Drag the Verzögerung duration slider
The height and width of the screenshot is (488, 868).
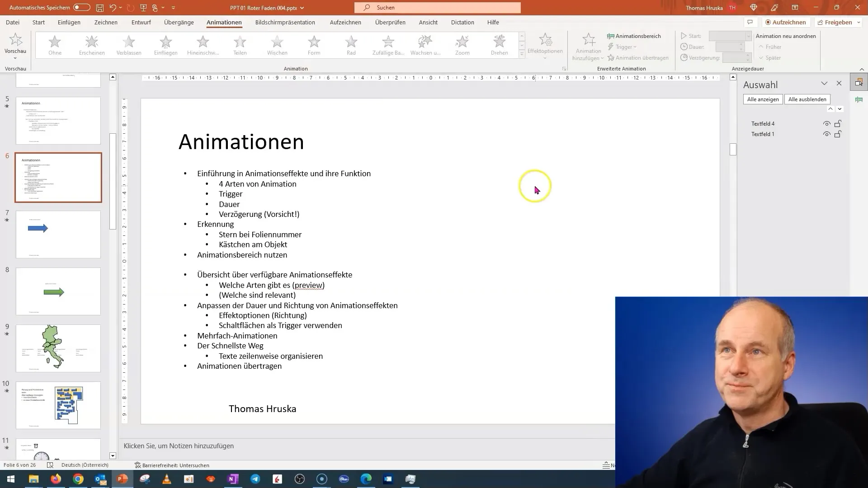tap(736, 58)
